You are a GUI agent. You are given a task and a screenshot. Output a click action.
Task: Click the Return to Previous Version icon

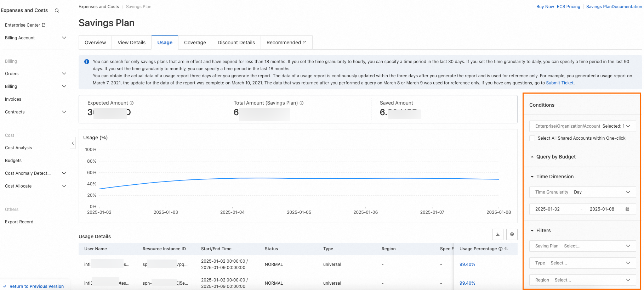point(5,286)
